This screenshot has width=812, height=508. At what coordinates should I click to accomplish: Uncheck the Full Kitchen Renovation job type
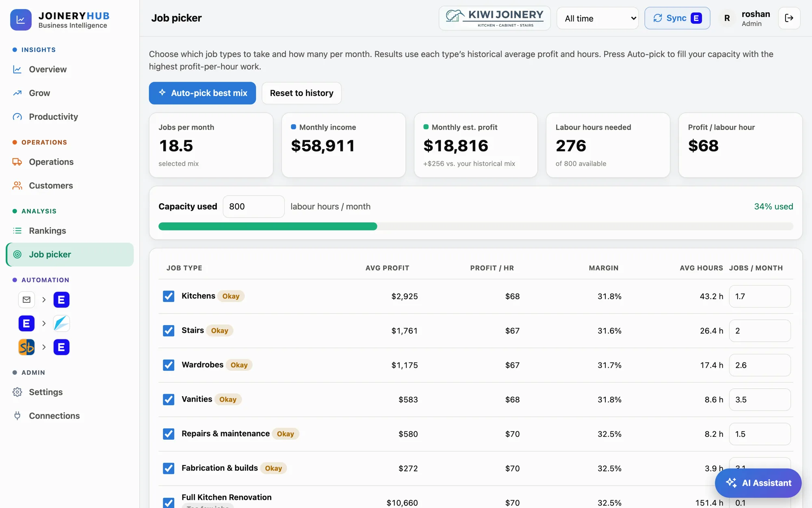[x=168, y=503]
